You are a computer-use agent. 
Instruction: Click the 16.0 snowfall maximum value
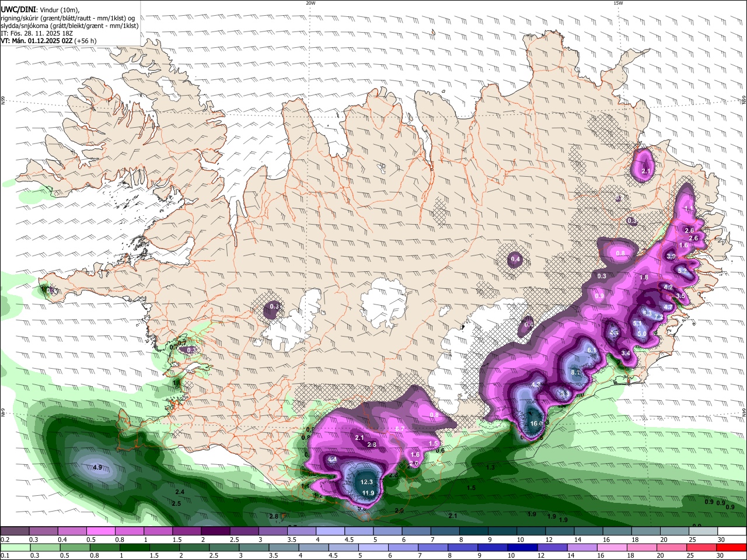point(536,423)
